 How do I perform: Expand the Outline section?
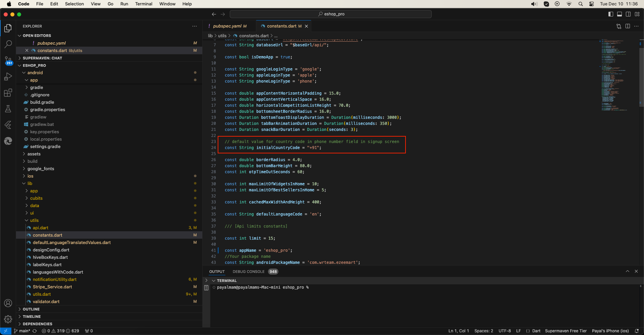[31, 309]
